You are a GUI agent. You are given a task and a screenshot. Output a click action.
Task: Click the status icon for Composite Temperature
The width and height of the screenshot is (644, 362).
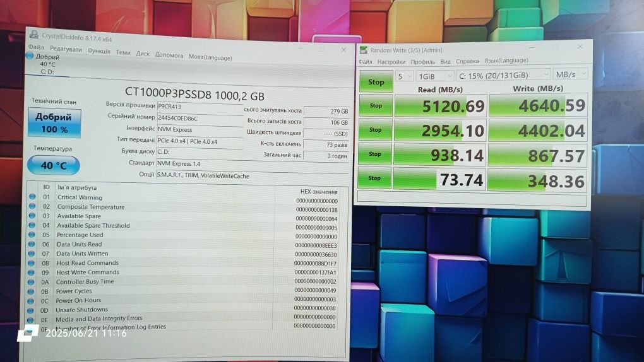tap(32, 206)
